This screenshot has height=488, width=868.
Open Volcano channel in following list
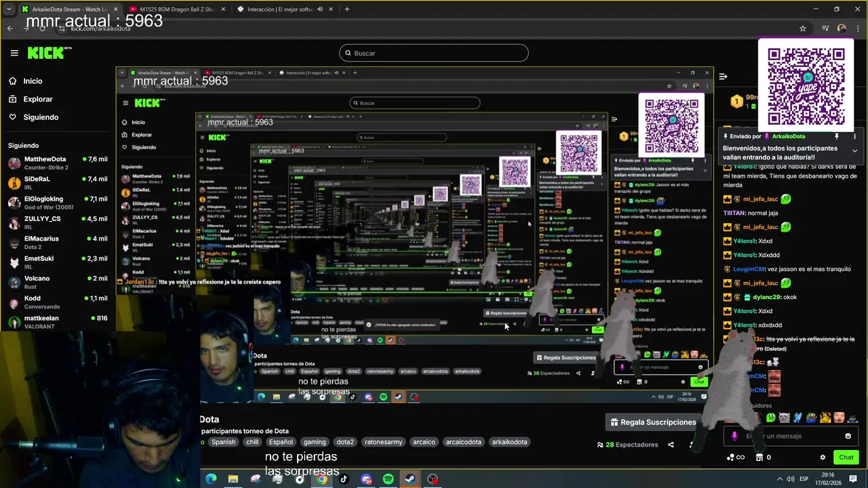(58, 282)
